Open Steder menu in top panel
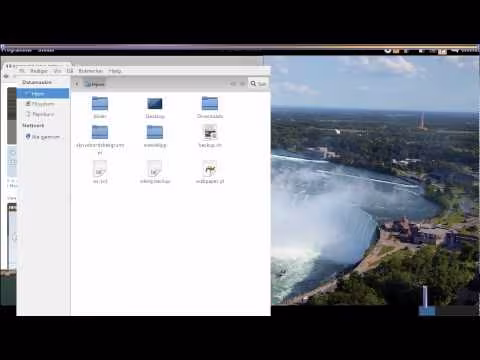480x360 pixels. tap(46, 50)
